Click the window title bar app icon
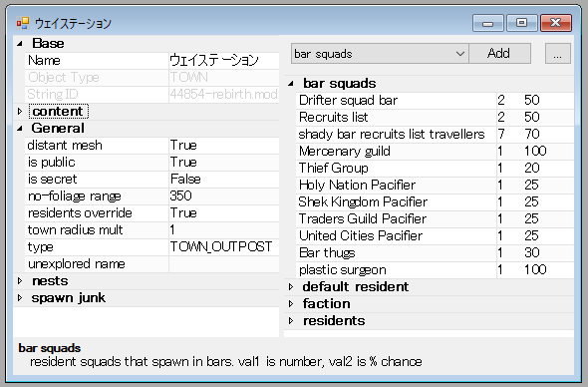Image resolution: width=588 pixels, height=387 pixels. click(x=23, y=23)
